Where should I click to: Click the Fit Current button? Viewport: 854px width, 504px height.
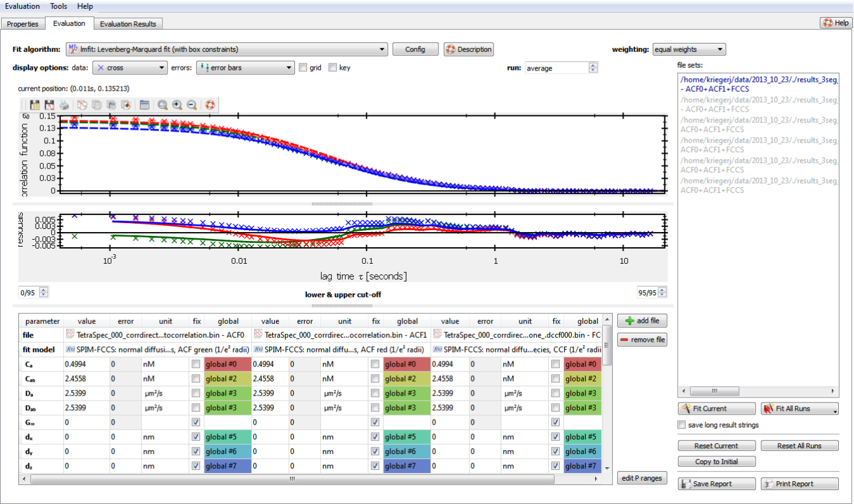(x=716, y=409)
